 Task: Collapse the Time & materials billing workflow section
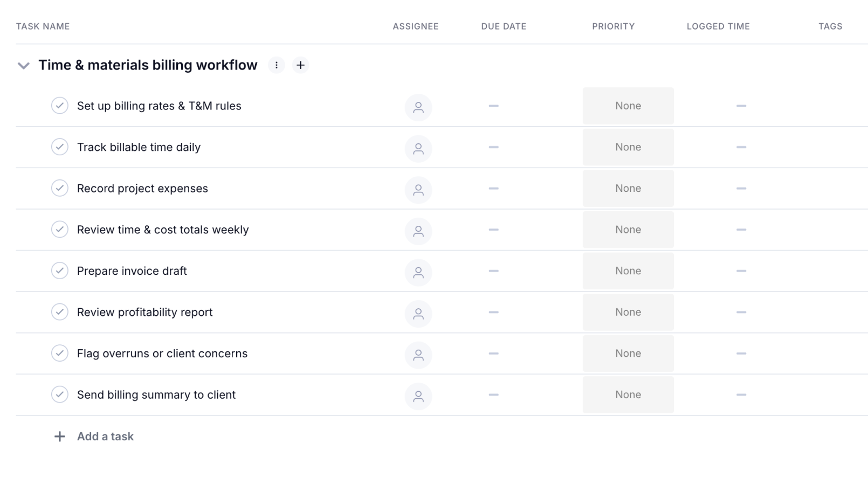point(23,66)
